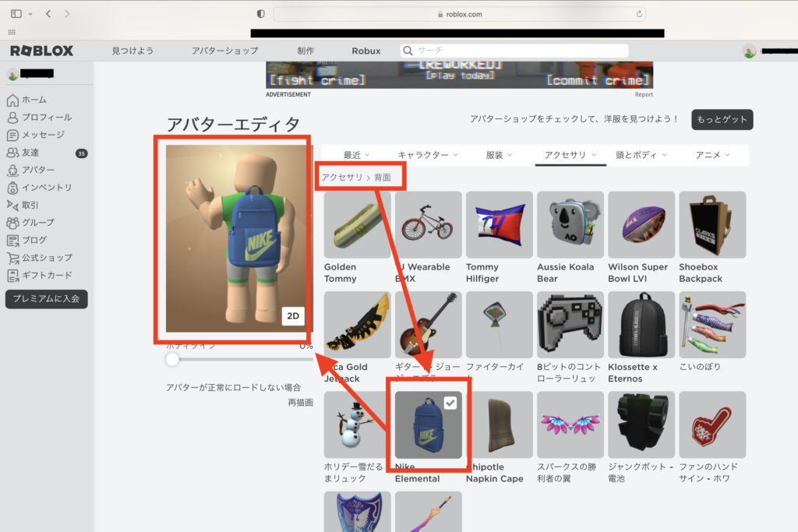Click the ad Report link
The width and height of the screenshot is (798, 532).
point(644,94)
